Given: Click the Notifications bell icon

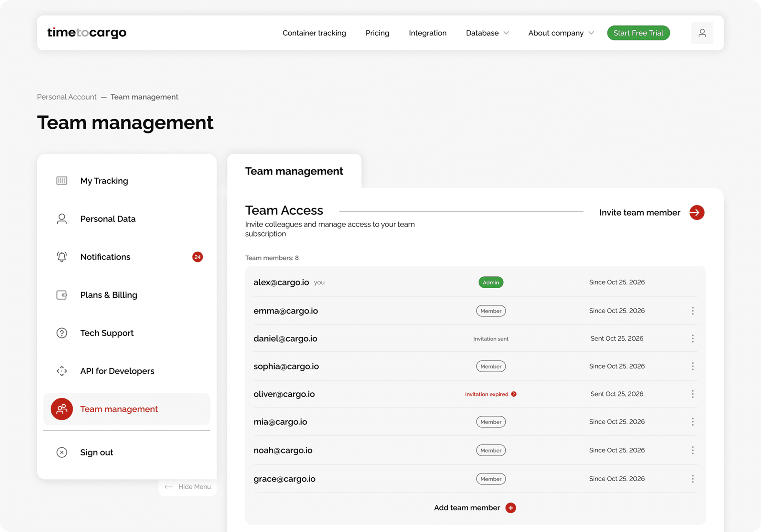Looking at the screenshot, I should point(62,257).
